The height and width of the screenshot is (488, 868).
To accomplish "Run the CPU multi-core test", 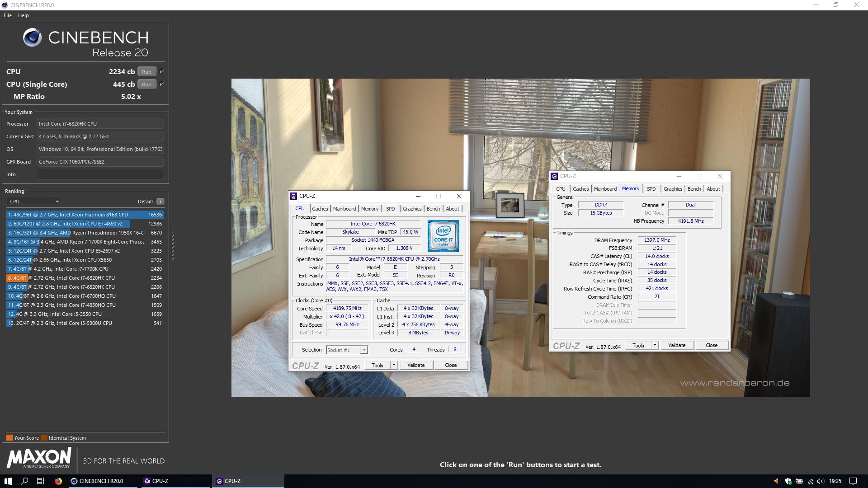I will (x=147, y=71).
